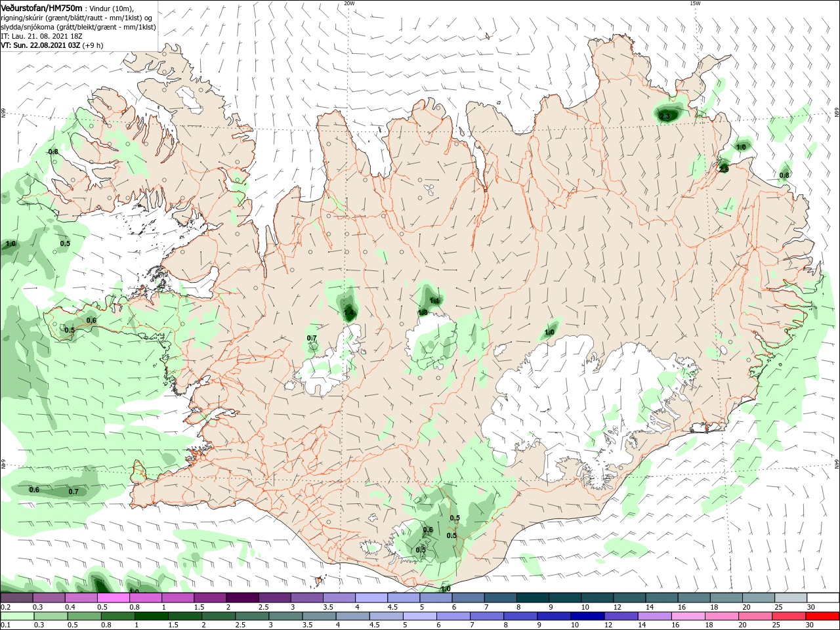Pick the white swatch ending the snow scale
The image size is (840, 630).
[822, 598]
